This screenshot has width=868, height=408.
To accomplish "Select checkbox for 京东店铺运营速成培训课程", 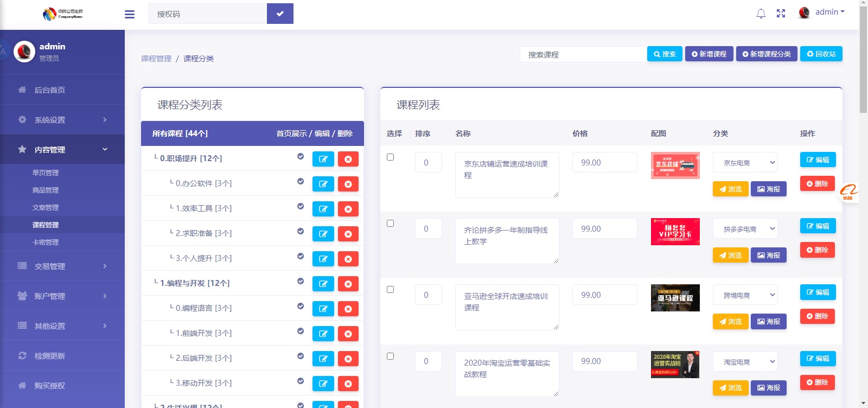I will [390, 157].
